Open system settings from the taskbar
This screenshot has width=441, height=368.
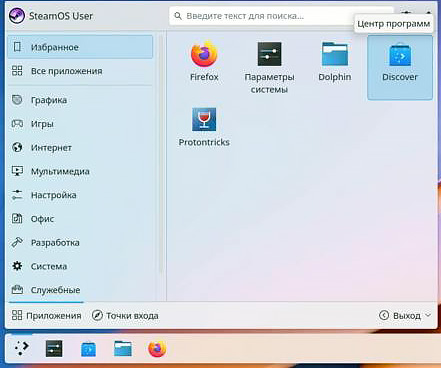54,349
